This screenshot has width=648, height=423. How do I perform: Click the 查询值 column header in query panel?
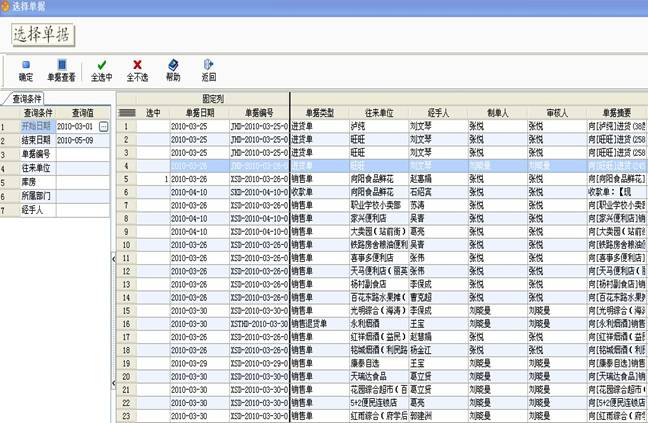(83, 113)
